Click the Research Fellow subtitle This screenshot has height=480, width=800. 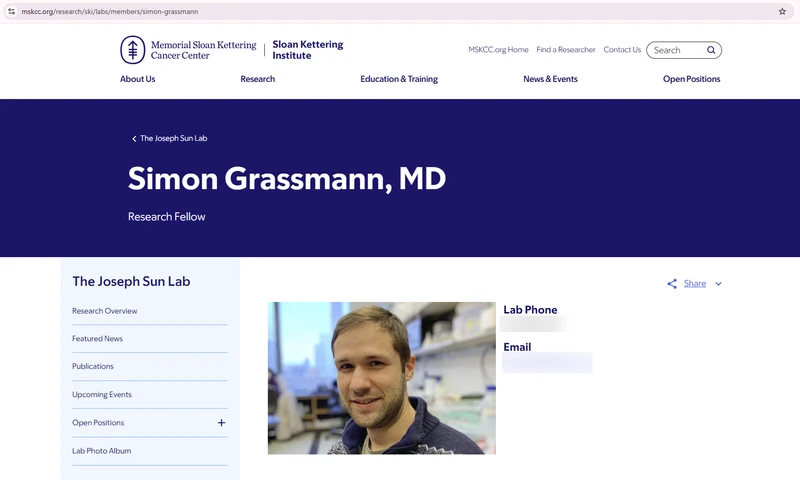coord(167,217)
